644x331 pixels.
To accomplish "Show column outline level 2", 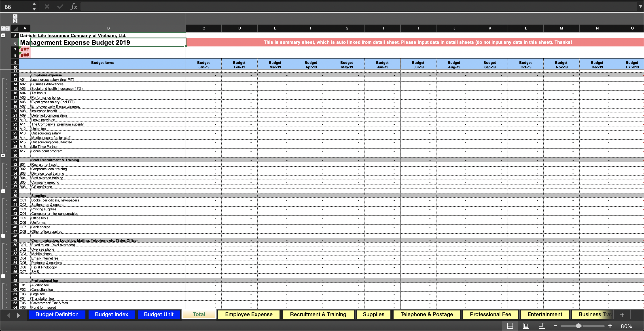I will (15, 21).
